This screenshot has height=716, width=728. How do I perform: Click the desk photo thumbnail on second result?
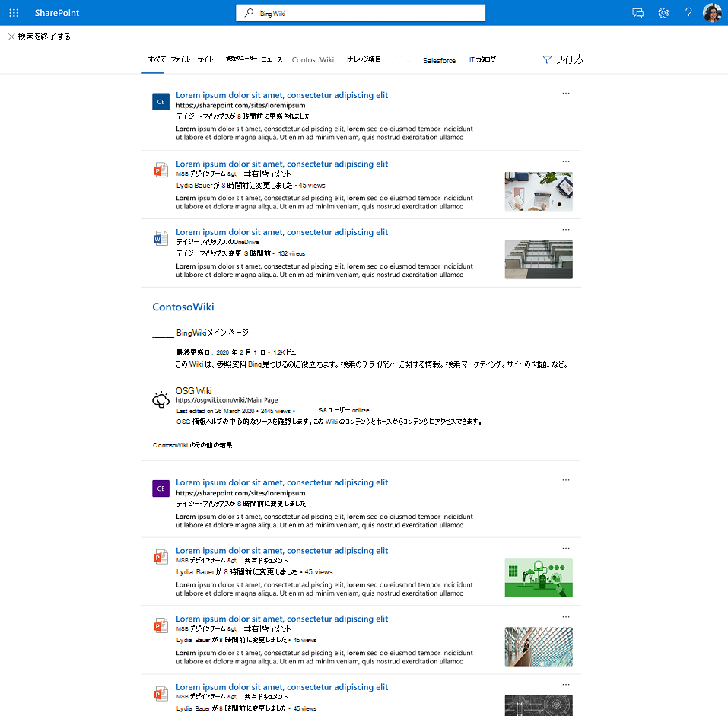538,191
